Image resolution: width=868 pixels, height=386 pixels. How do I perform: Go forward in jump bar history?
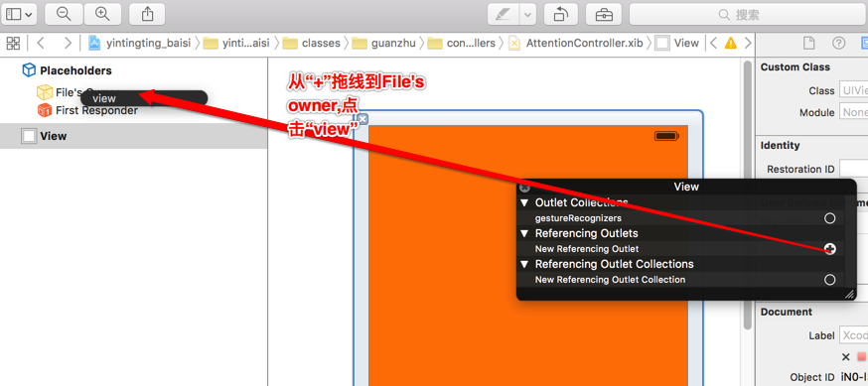[68, 43]
